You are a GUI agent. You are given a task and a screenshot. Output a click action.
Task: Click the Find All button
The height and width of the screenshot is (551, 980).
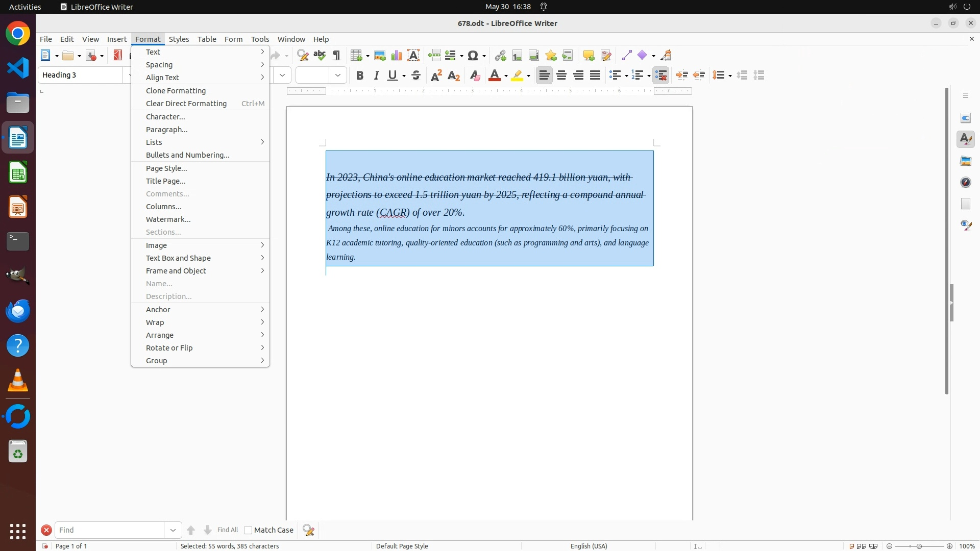227,530
